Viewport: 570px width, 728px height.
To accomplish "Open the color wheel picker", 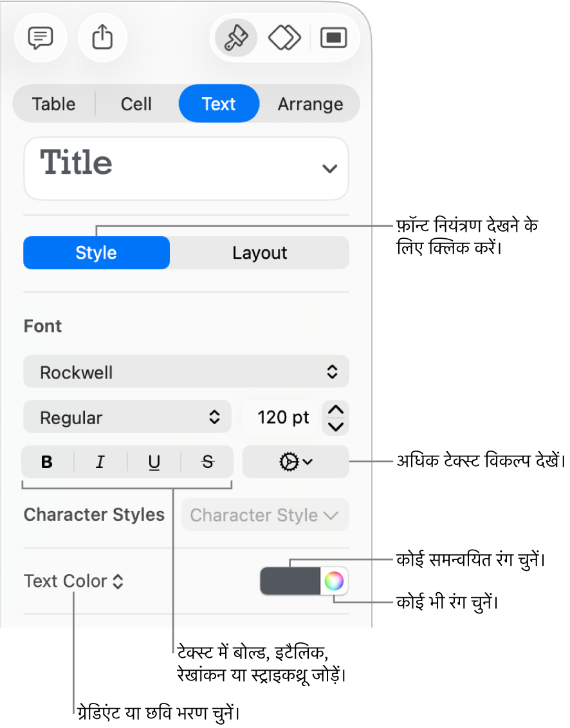I will coord(334,581).
